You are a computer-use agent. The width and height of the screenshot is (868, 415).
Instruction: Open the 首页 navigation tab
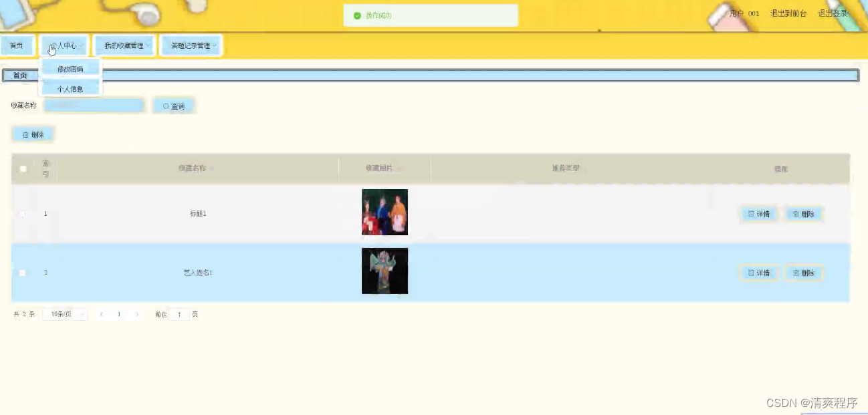click(x=16, y=45)
